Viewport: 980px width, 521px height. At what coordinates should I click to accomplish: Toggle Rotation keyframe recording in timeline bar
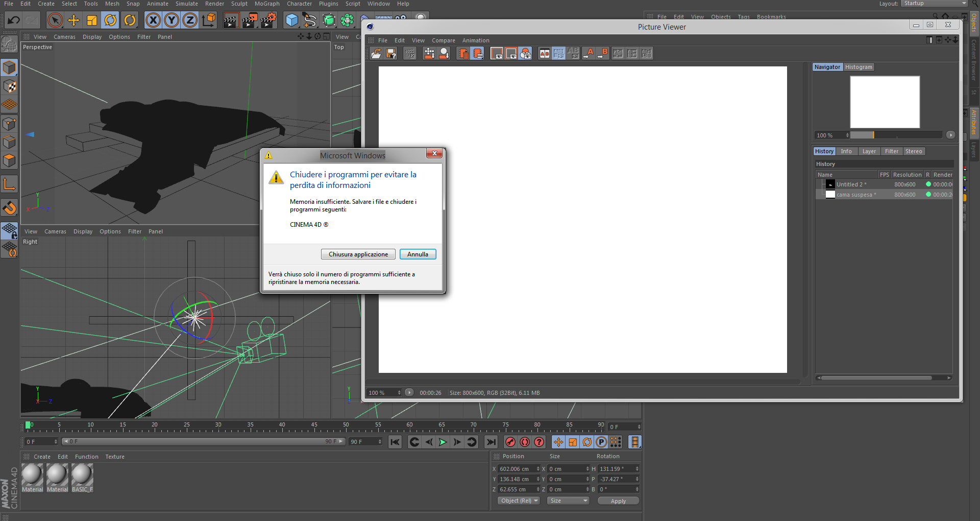pos(587,442)
